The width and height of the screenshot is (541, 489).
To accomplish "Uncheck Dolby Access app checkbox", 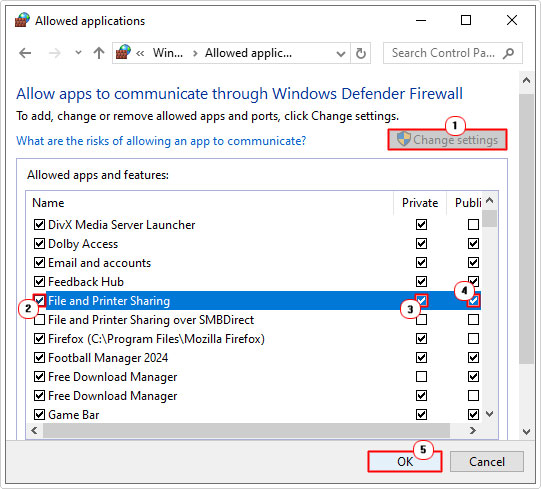I will pyautogui.click(x=39, y=244).
